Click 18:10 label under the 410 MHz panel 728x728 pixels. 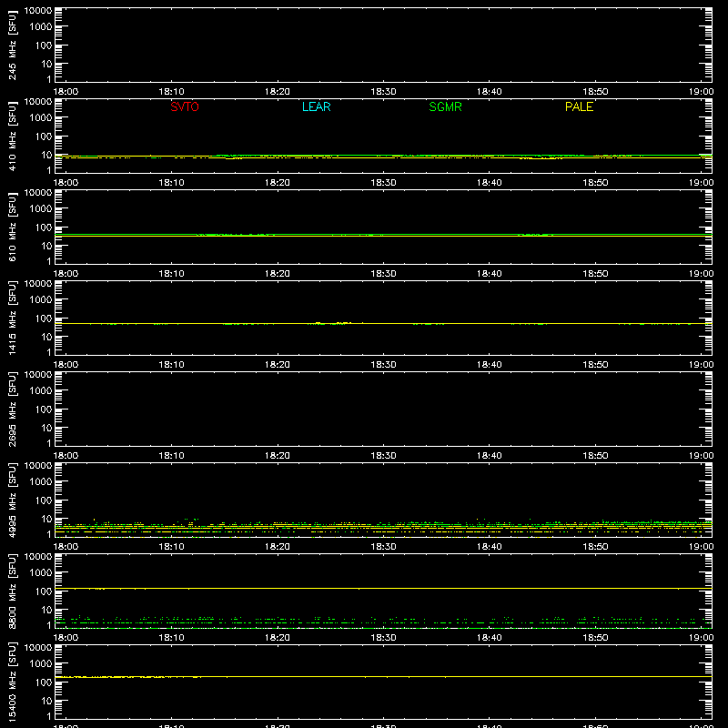point(172,183)
